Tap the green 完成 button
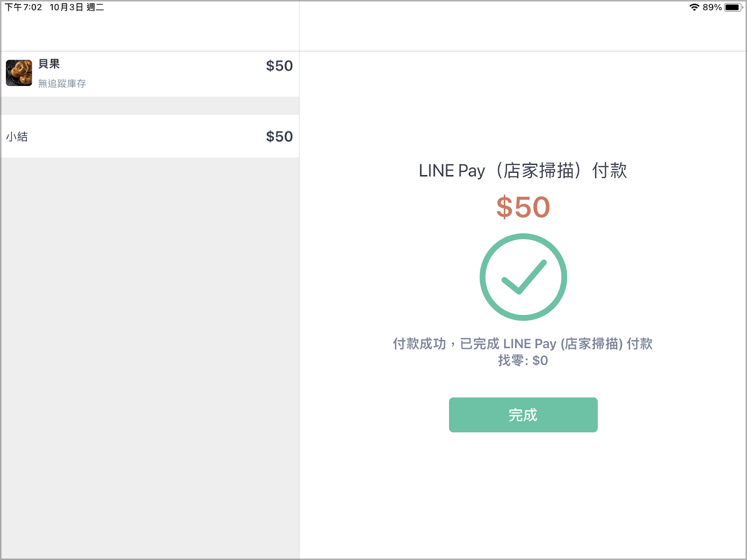Viewport: 747px width, 560px height. click(523, 415)
